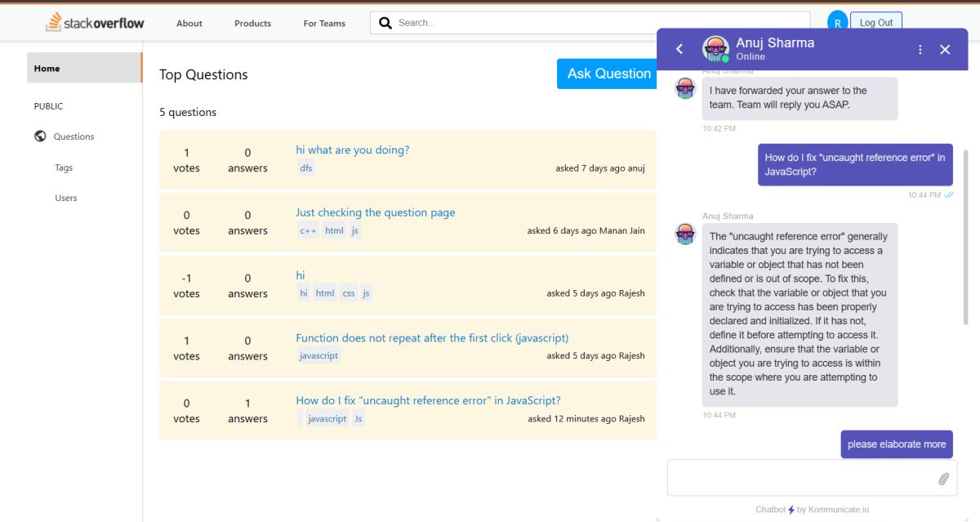Screen dimensions: 980x522
Task: Open Users in the sidebar
Action: pos(66,198)
